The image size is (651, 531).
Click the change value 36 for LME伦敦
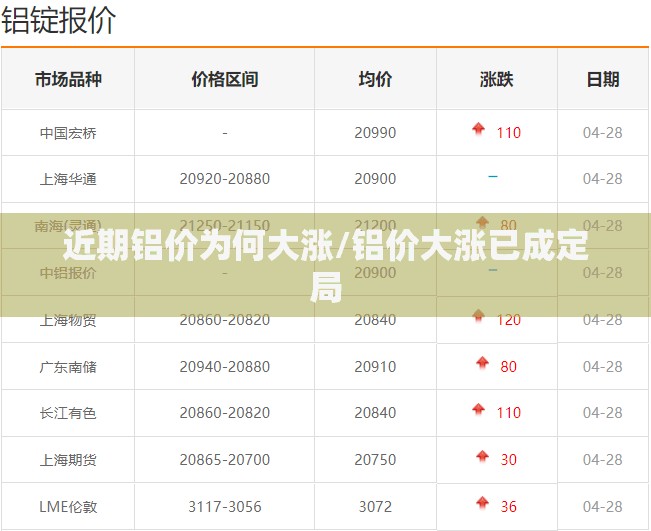tap(509, 507)
